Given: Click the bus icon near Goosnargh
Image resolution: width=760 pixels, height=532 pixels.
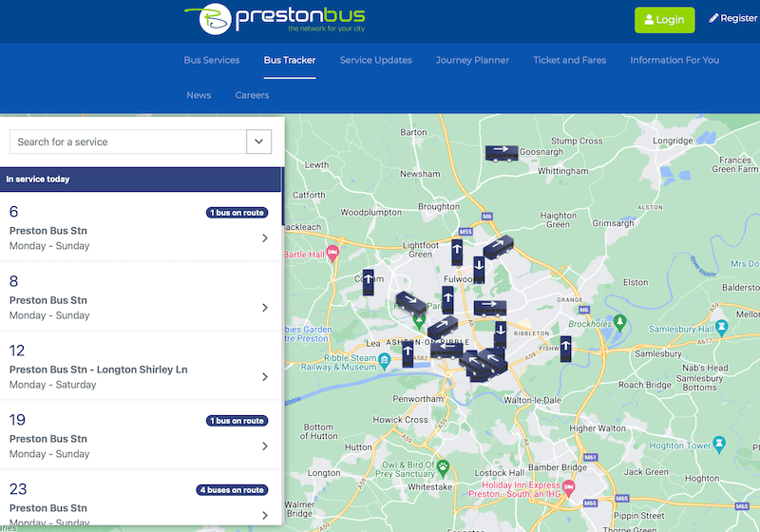Looking at the screenshot, I should click(501, 152).
